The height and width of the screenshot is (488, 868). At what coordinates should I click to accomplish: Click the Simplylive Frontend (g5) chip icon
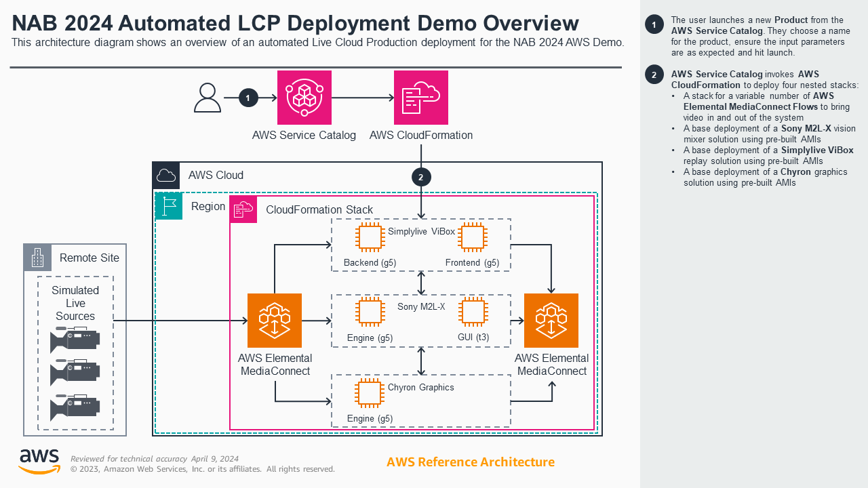click(472, 237)
